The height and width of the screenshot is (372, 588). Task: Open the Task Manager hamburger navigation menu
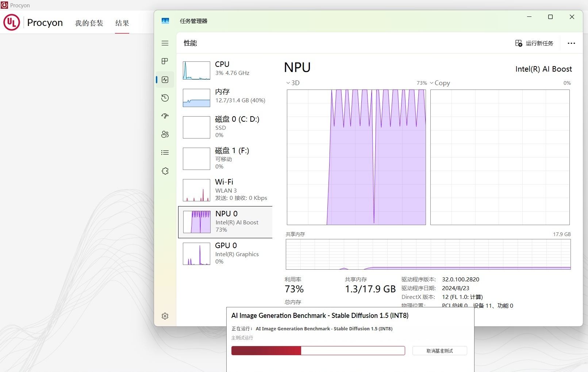point(165,43)
